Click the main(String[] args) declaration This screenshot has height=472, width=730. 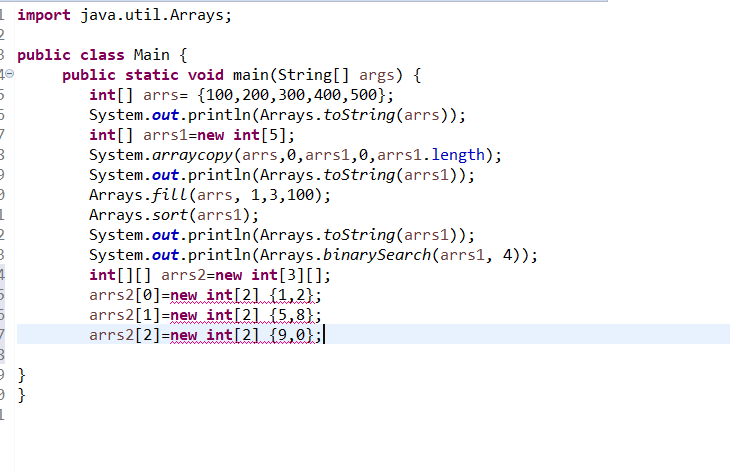[x=242, y=75]
